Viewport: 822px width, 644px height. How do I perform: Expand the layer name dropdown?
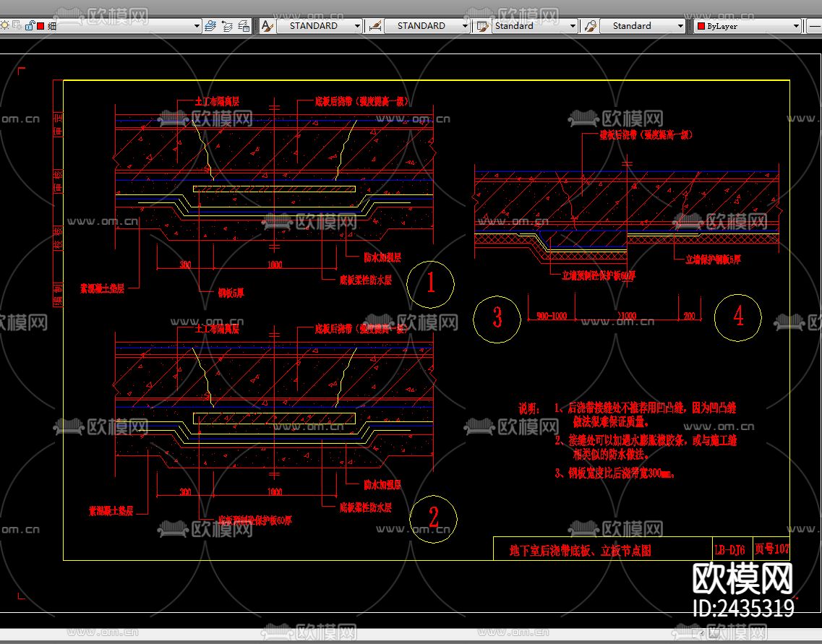click(197, 26)
